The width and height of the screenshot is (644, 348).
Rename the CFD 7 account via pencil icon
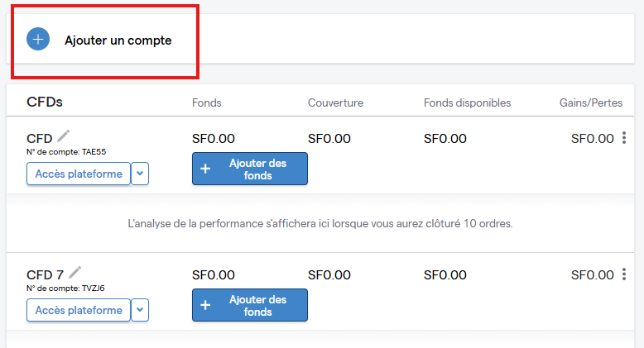pyautogui.click(x=74, y=272)
